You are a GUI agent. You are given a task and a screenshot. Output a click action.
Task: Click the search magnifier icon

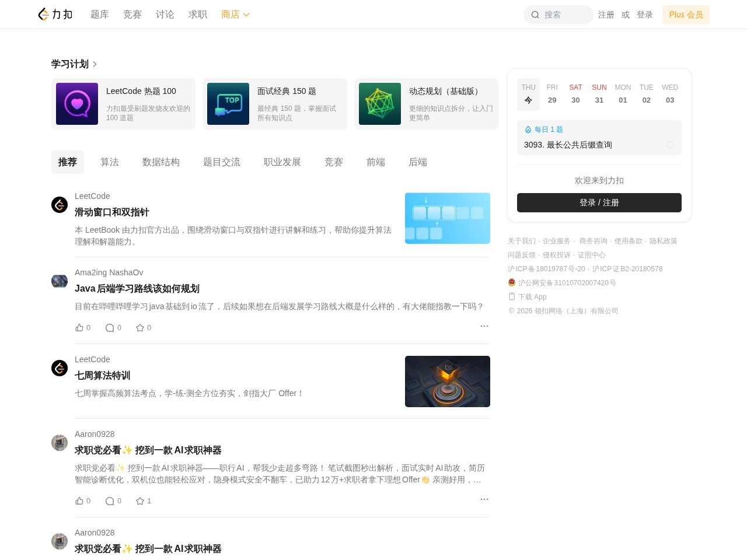[x=535, y=15]
